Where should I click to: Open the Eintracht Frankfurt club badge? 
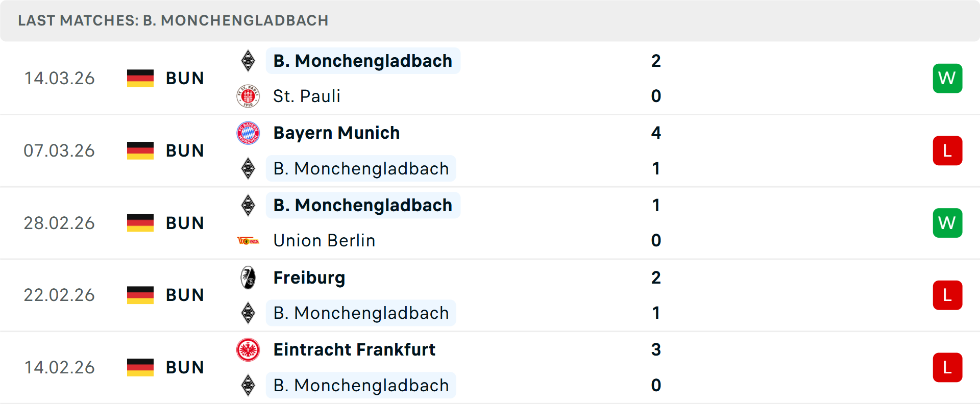(248, 350)
